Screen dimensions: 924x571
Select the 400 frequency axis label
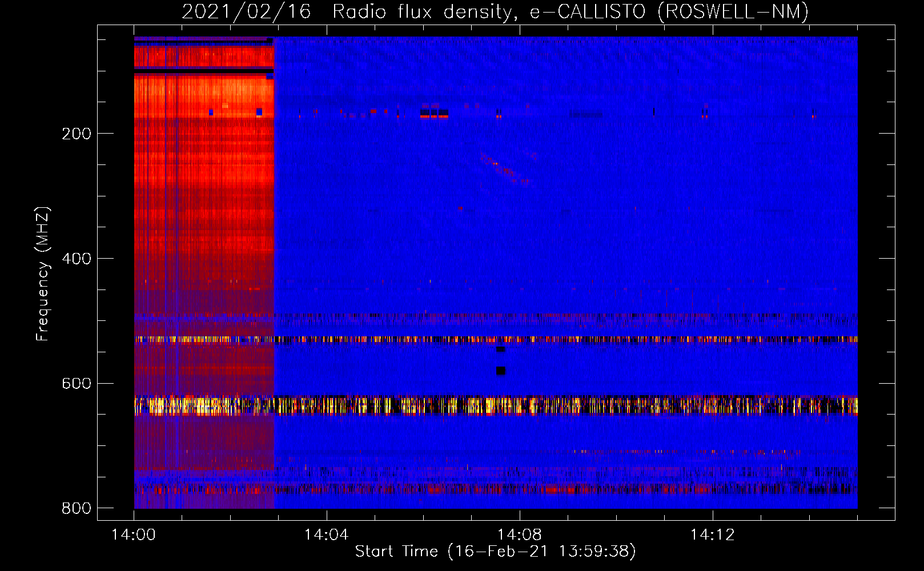tap(77, 259)
